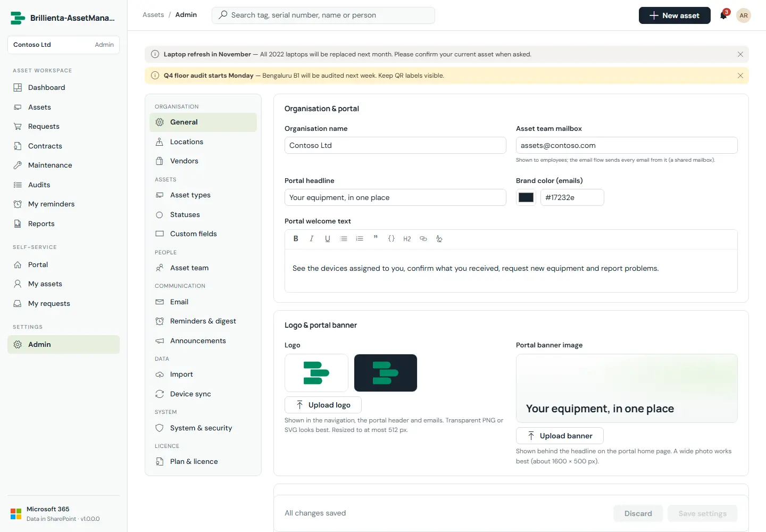Click the Upload logo button

(x=323, y=405)
